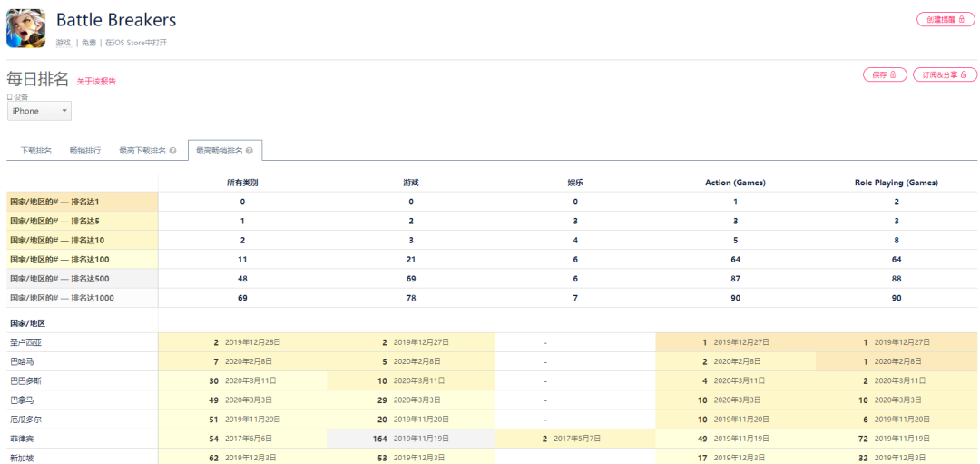Click the 游戏 column header
Viewport: 980px width, 464px height.
pyautogui.click(x=411, y=183)
